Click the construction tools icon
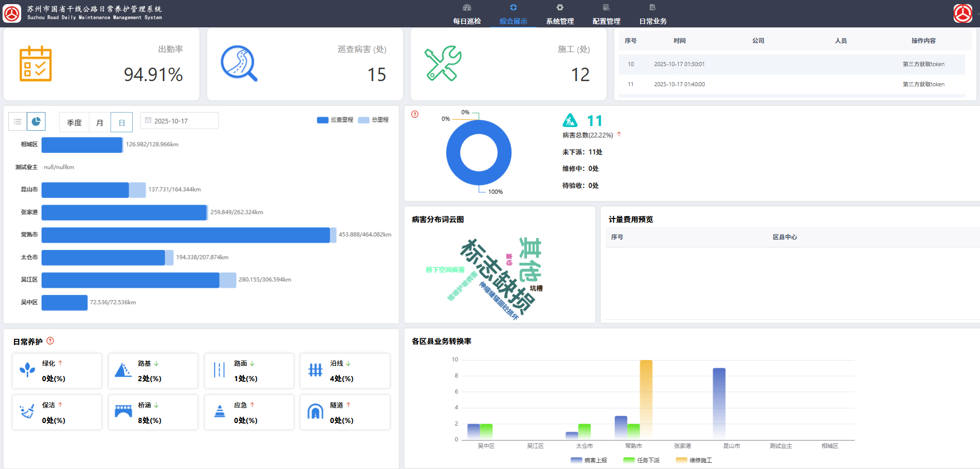This screenshot has height=469, width=980. (x=443, y=64)
